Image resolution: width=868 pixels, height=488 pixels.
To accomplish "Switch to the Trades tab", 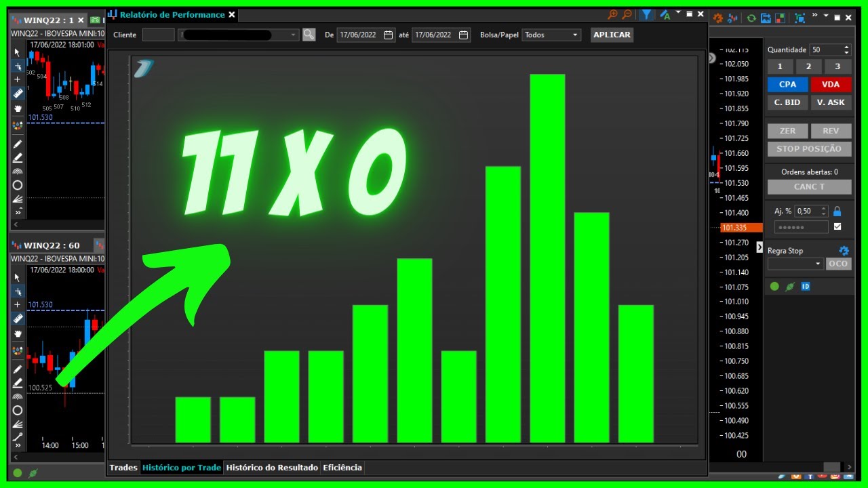I will [123, 468].
